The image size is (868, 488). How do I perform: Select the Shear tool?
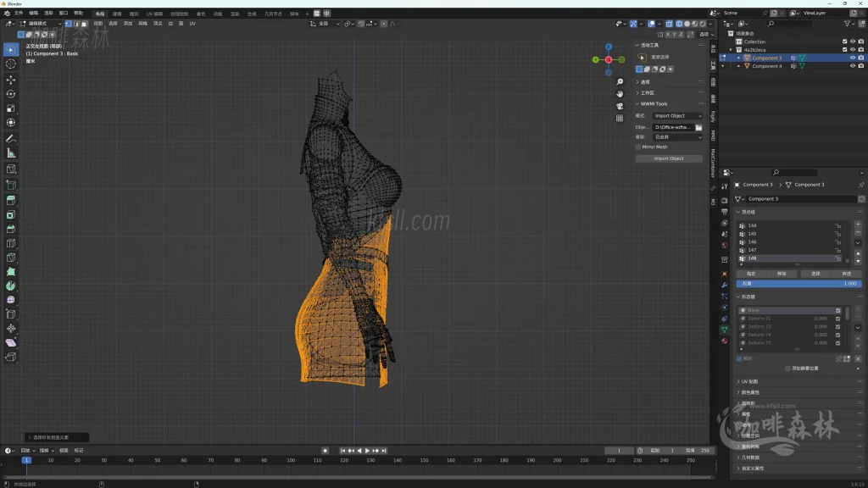[10, 342]
